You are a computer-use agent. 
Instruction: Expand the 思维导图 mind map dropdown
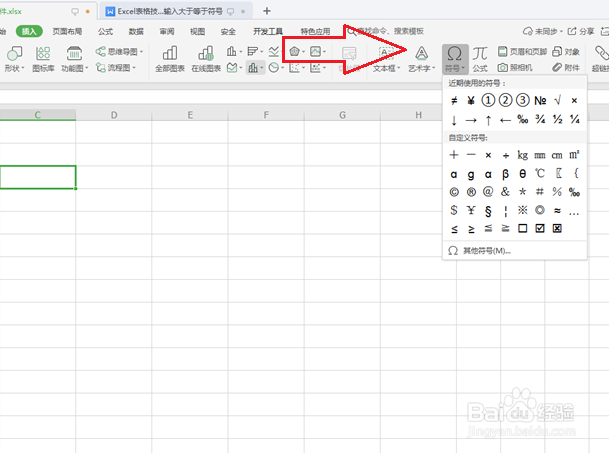tap(119, 51)
